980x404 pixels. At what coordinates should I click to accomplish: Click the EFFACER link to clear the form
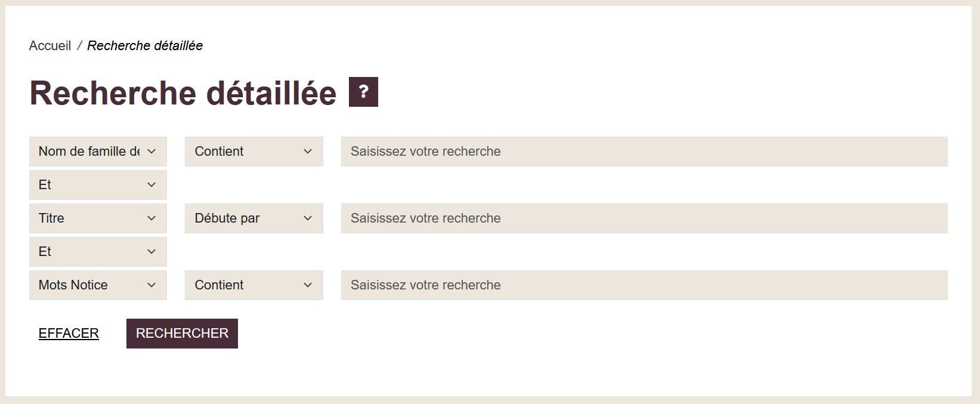click(x=69, y=334)
